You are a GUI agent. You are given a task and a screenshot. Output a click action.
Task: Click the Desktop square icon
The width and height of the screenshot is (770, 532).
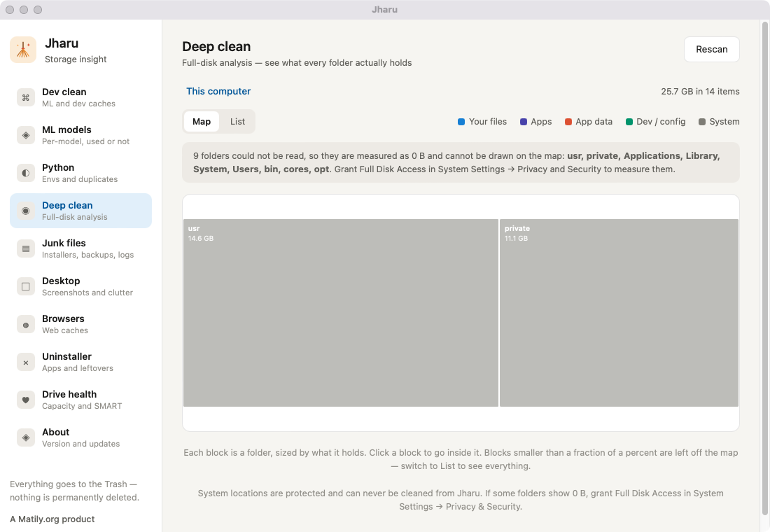click(x=25, y=286)
